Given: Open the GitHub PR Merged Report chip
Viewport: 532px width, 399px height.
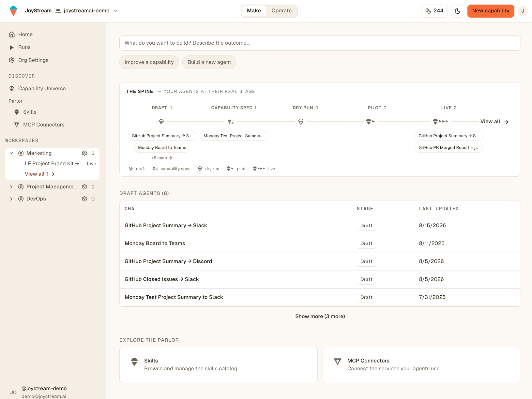Looking at the screenshot, I should [x=449, y=148].
